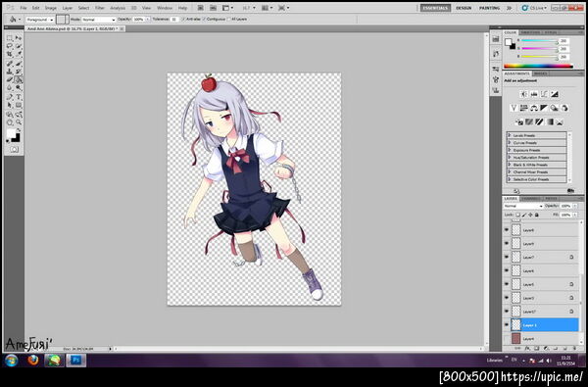
Task: Select the Lasso tool
Action: [x=10, y=46]
